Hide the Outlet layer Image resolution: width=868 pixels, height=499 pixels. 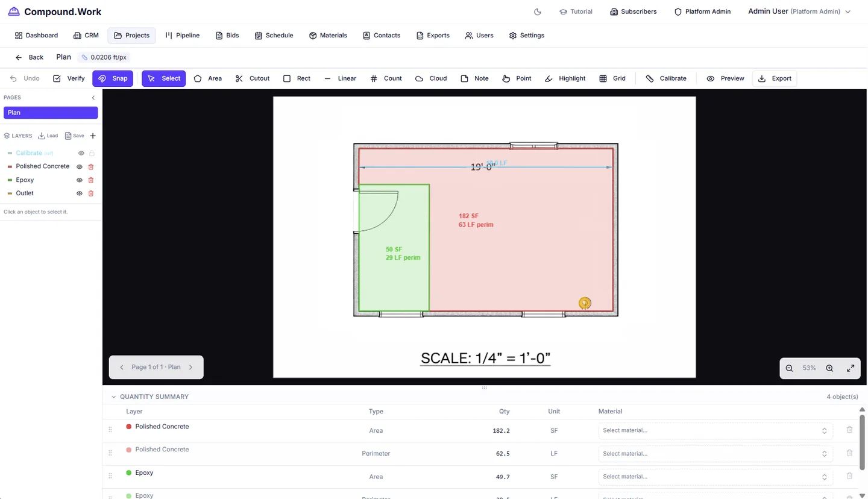pyautogui.click(x=79, y=193)
